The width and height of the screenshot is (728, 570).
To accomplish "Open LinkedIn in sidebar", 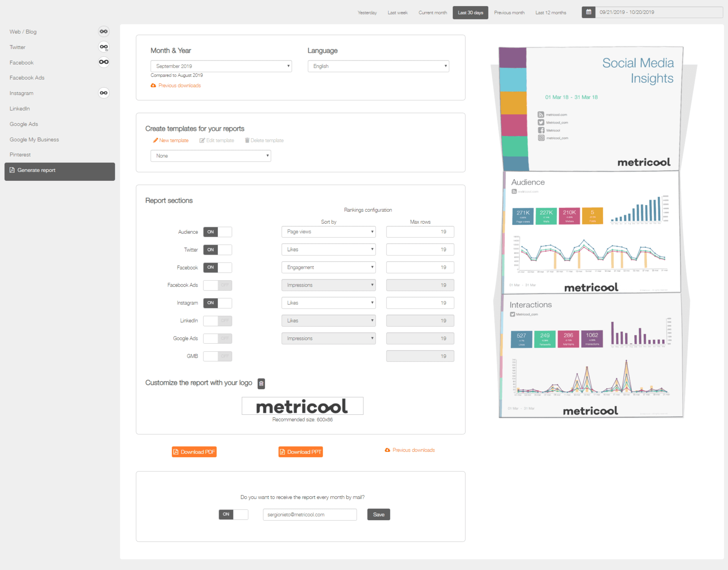I will coord(20,109).
